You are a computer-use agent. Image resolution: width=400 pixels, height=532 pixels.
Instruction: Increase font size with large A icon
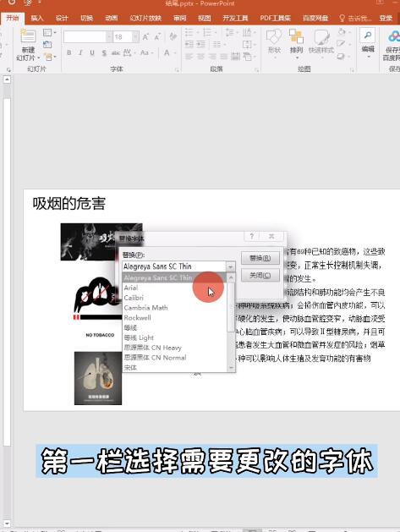pos(145,36)
